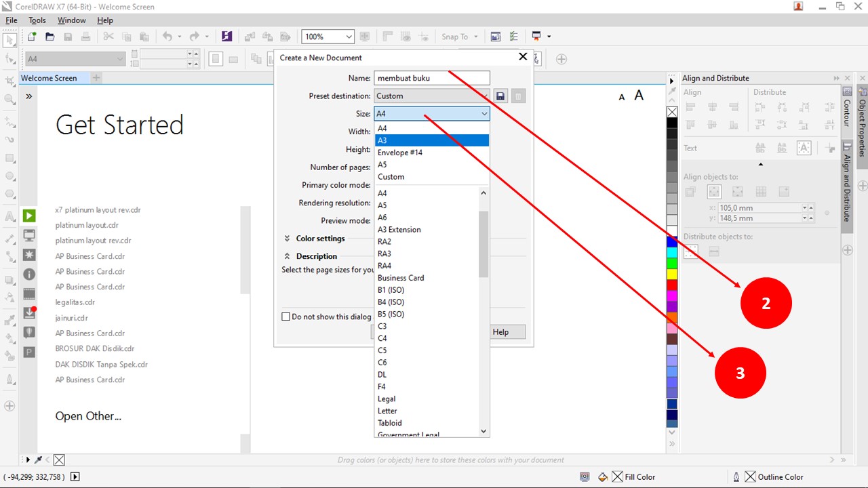This screenshot has width=868, height=488.
Task: Select the yellow color swatch in palette
Action: tap(672, 274)
